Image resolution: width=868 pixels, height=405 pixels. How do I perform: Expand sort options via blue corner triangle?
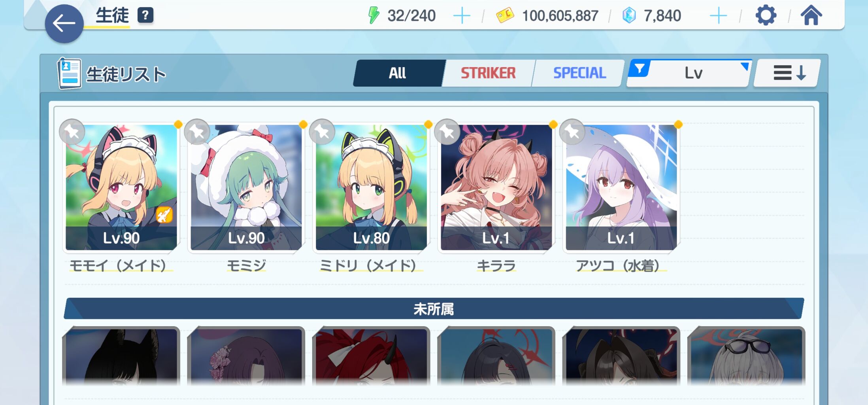745,66
